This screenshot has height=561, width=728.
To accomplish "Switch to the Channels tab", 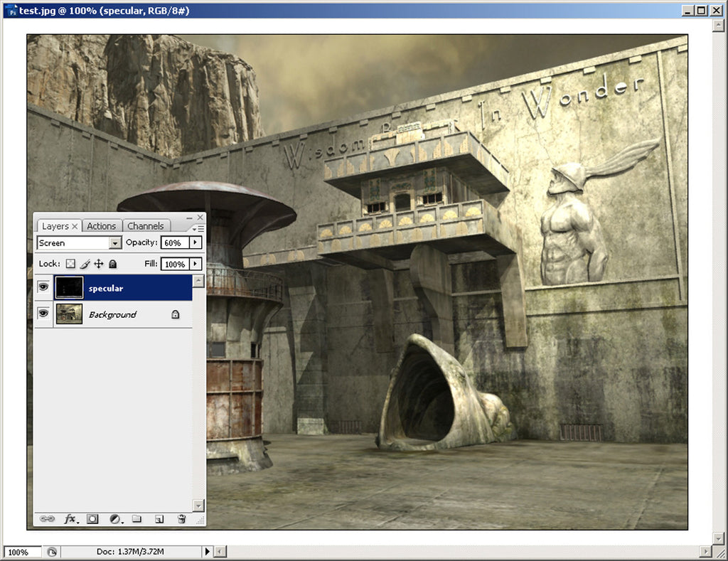I will click(145, 226).
